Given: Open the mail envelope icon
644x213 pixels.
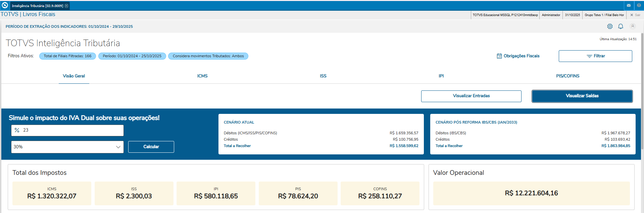Looking at the screenshot, I should (x=629, y=5).
